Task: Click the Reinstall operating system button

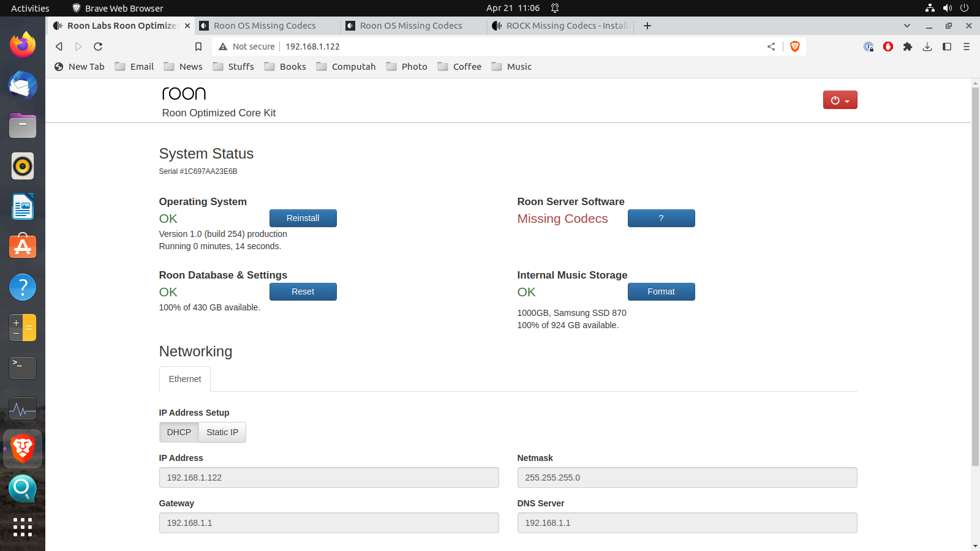Action: tap(303, 219)
